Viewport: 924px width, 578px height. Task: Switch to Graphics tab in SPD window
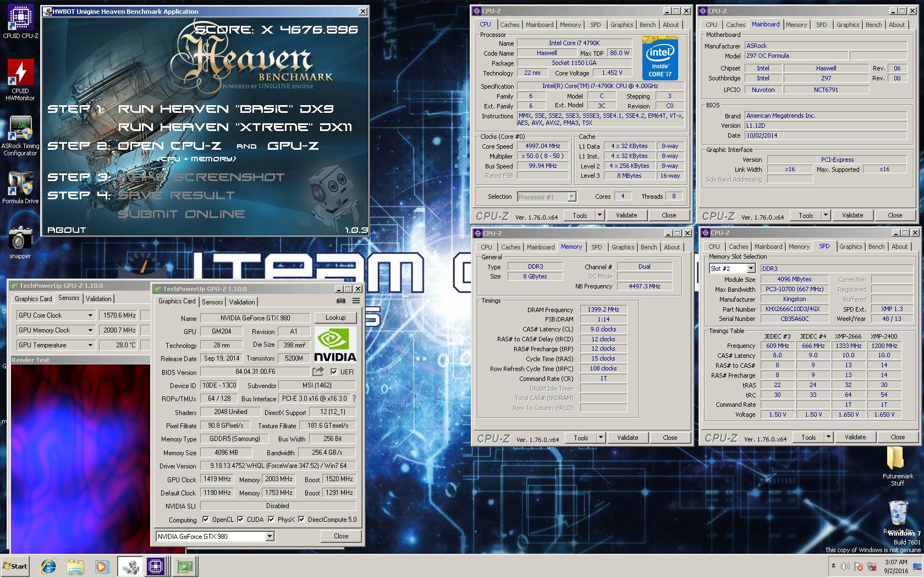click(x=850, y=247)
